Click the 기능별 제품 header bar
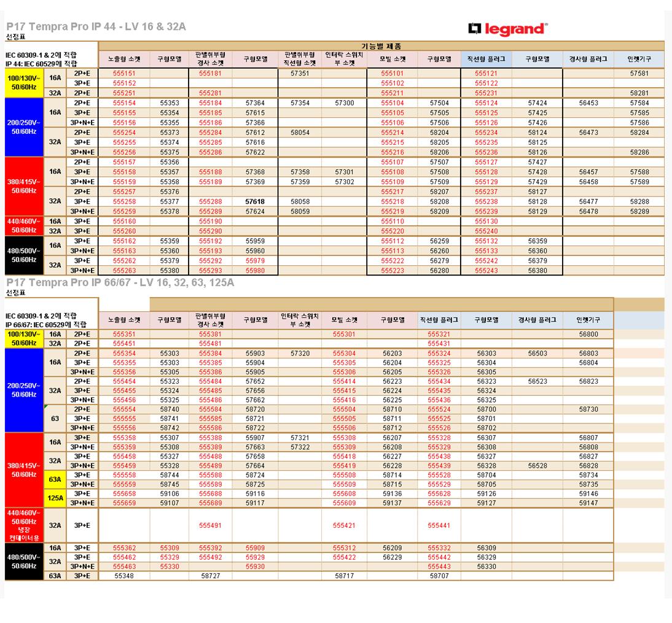 (381, 46)
